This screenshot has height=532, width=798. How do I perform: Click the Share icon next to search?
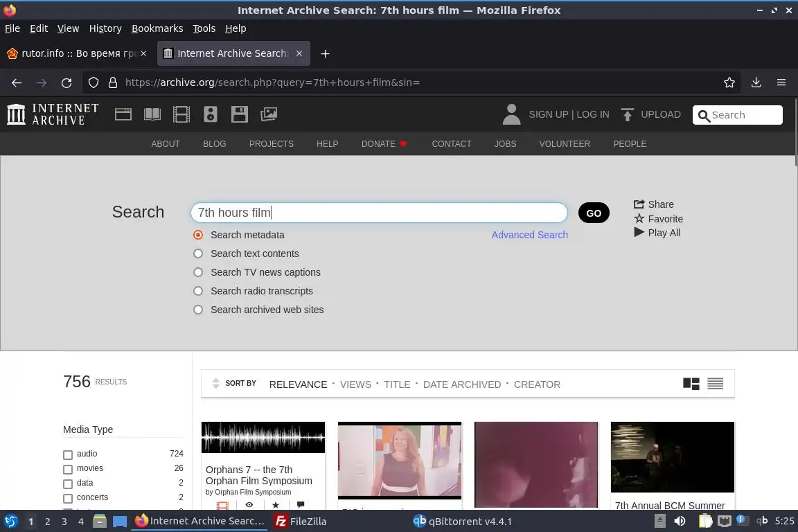point(639,204)
